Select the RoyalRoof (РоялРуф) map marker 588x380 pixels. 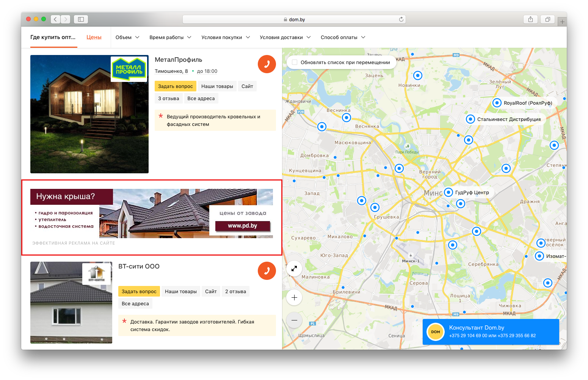(x=497, y=103)
